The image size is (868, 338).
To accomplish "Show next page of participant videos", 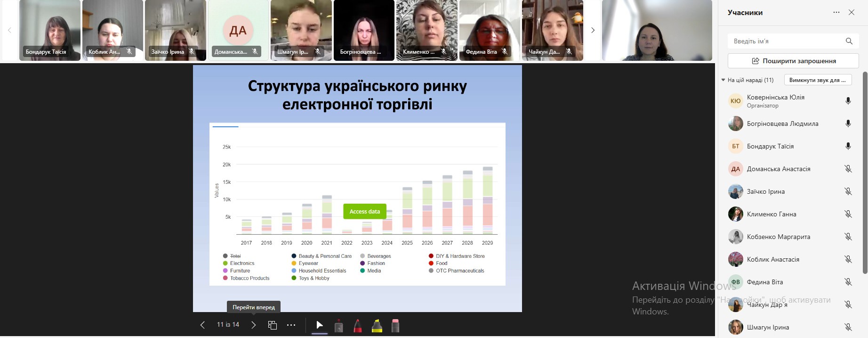I will tap(593, 30).
